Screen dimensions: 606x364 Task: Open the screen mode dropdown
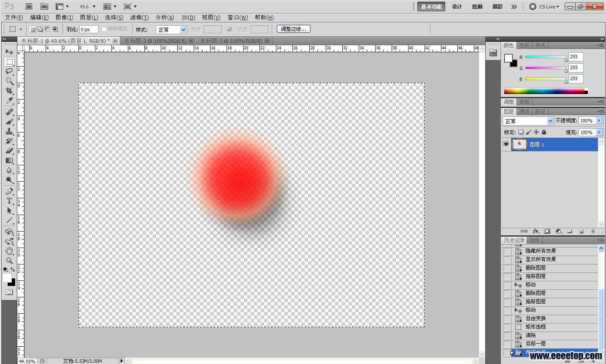[x=130, y=6]
